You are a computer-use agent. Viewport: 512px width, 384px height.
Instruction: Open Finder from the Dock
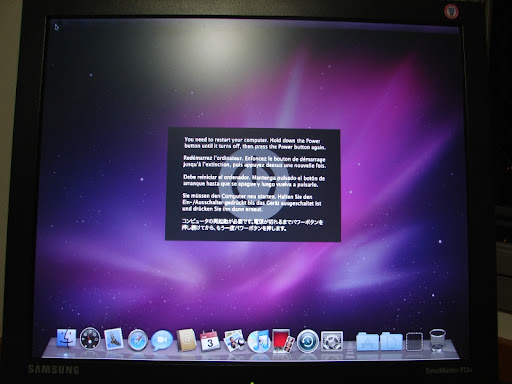(x=66, y=339)
